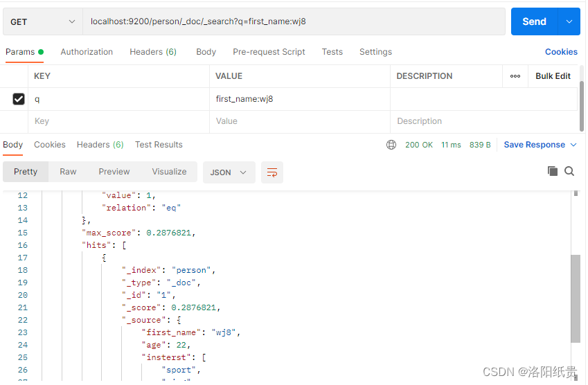Click the empty Value field
This screenshot has height=385, width=588.
300,121
